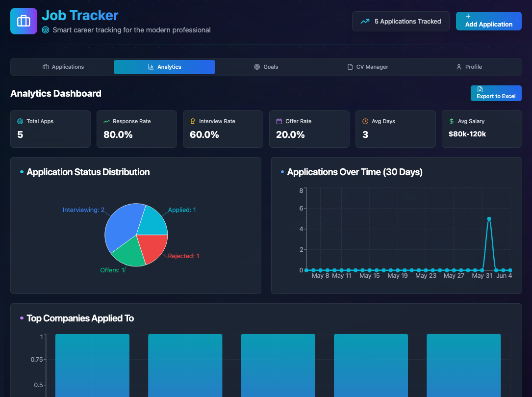This screenshot has height=397, width=532.
Task: Click the Applications Over Time heading
Action: [355, 172]
